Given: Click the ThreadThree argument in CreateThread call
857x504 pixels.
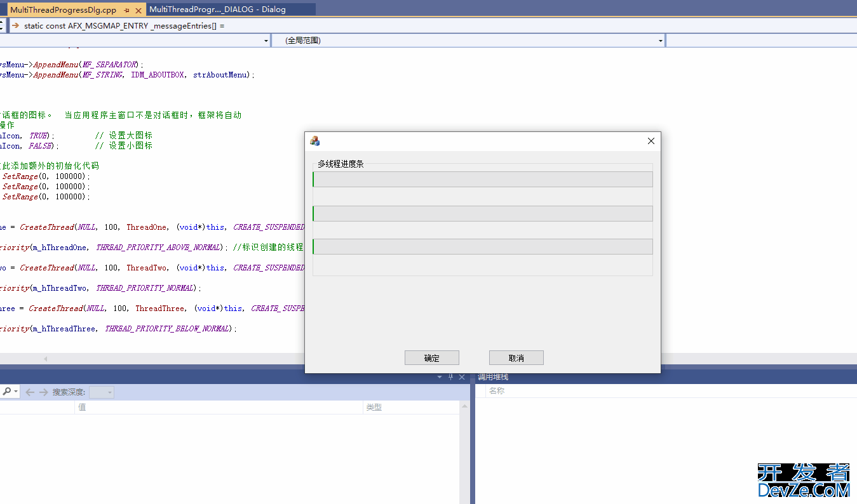Looking at the screenshot, I should [160, 308].
